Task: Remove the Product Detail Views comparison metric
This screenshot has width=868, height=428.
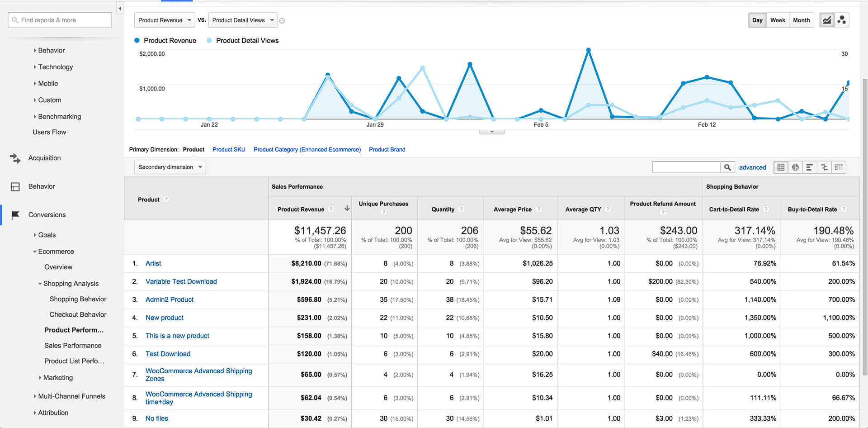Action: pos(282,21)
